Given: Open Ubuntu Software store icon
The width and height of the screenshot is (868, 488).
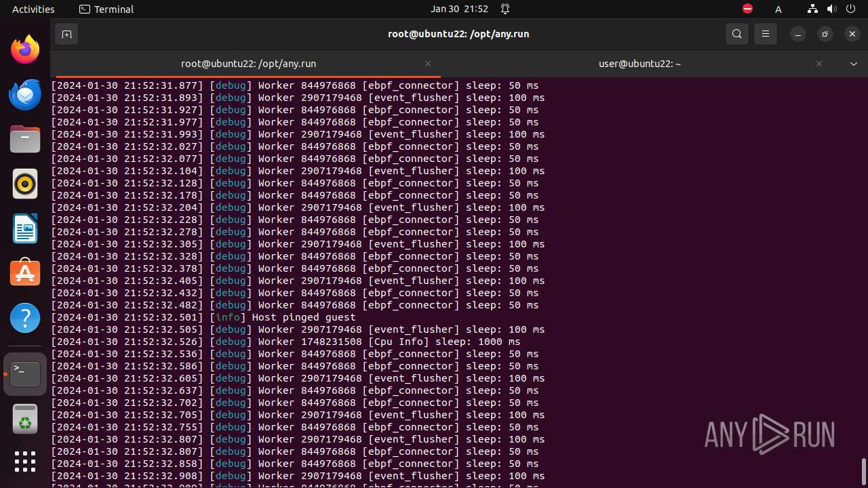Looking at the screenshot, I should [x=25, y=273].
